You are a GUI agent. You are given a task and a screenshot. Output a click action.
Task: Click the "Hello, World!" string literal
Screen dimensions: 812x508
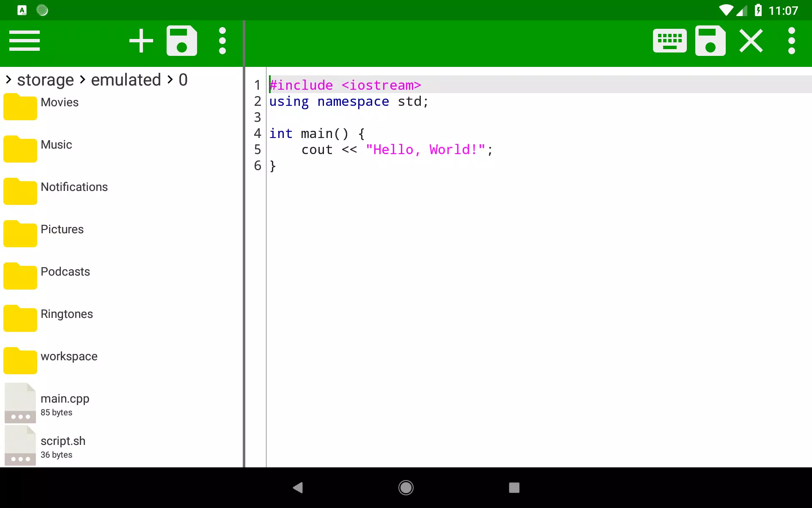click(425, 149)
